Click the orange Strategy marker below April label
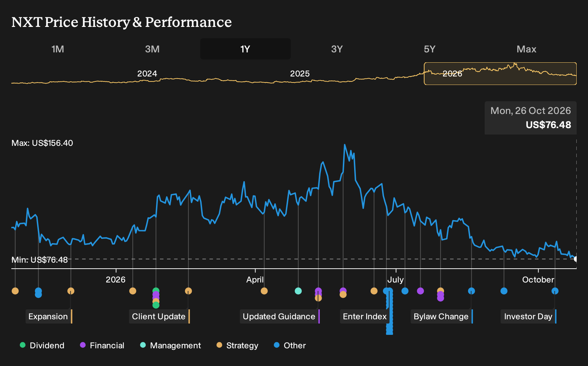 264,291
